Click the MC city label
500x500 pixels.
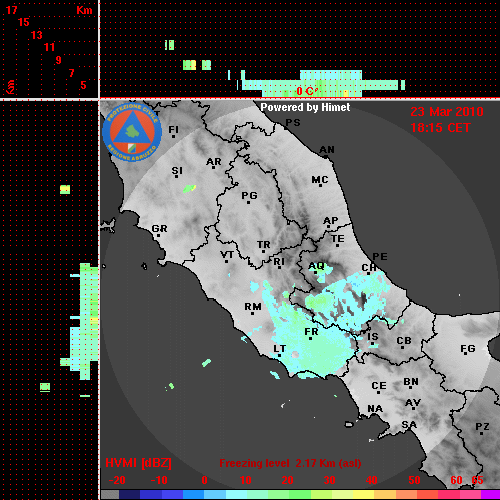320,180
